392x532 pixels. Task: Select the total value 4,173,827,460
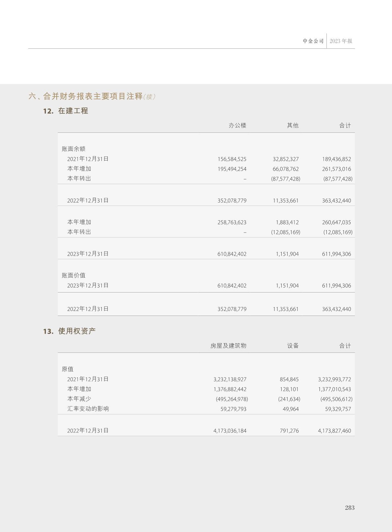click(334, 431)
